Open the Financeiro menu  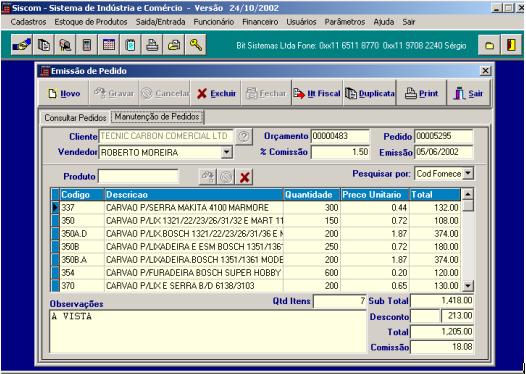click(x=260, y=22)
